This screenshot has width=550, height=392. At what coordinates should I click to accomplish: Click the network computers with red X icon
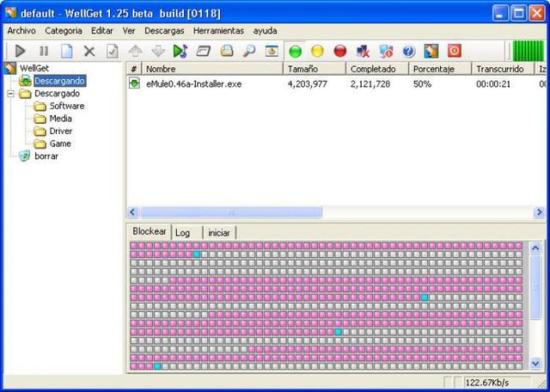pos(363,52)
